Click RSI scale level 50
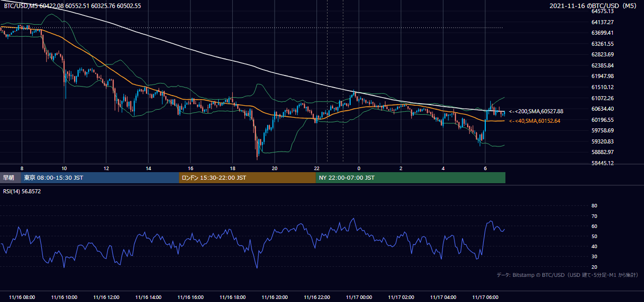This screenshot has height=302, width=644. 594,236
